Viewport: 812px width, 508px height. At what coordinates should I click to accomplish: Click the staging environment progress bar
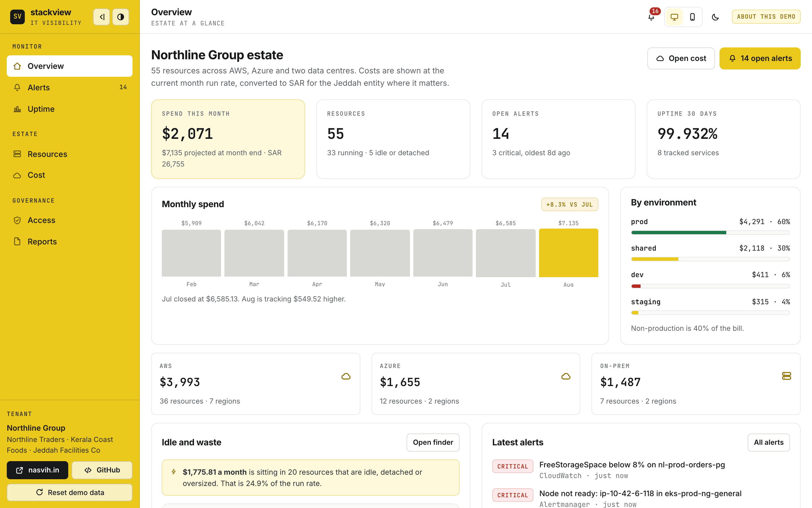(710, 313)
